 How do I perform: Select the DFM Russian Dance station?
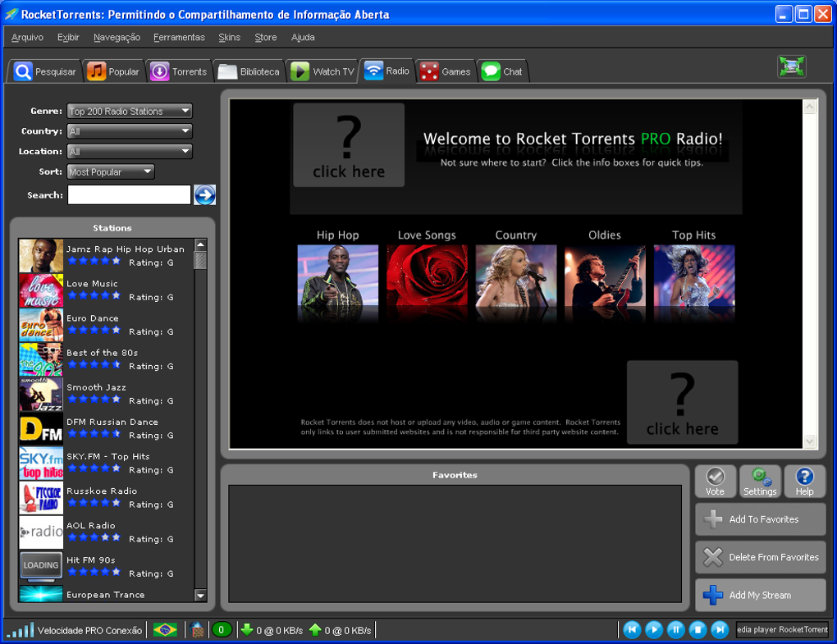(x=106, y=428)
